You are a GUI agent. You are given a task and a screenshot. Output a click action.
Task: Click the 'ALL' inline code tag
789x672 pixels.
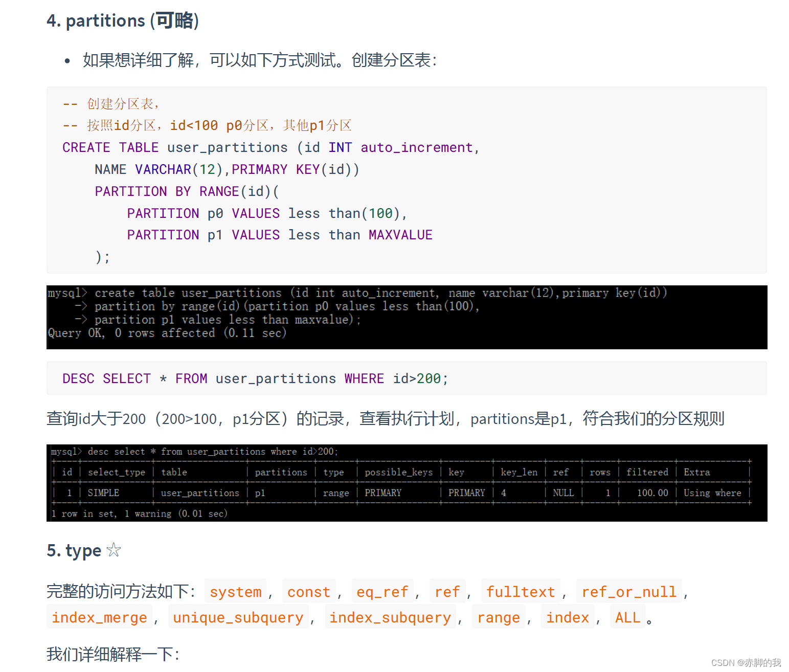[x=628, y=617]
